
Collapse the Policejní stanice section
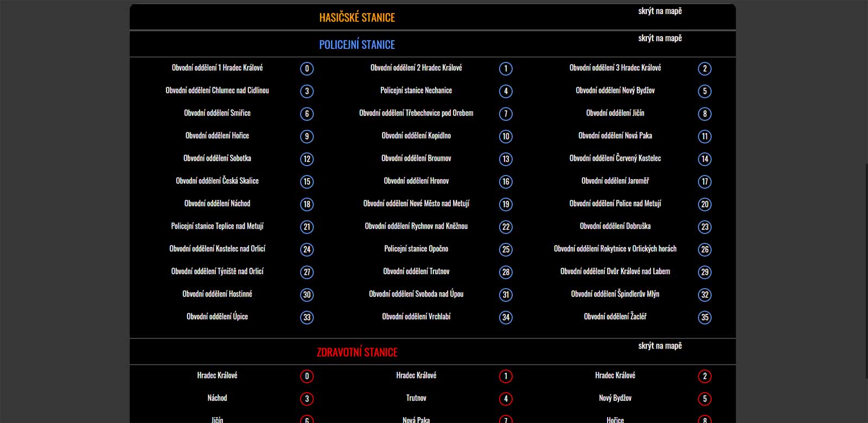click(357, 45)
